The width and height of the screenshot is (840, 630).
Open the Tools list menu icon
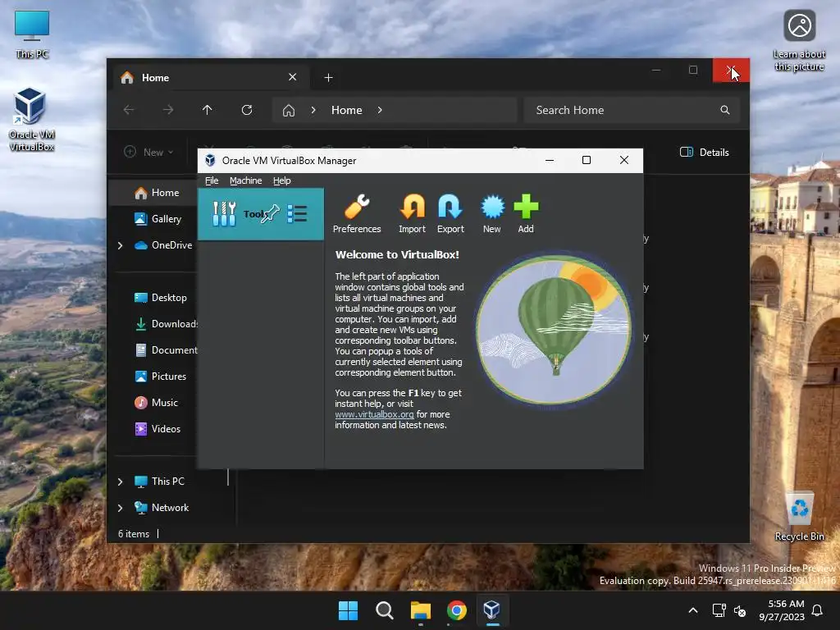297,213
